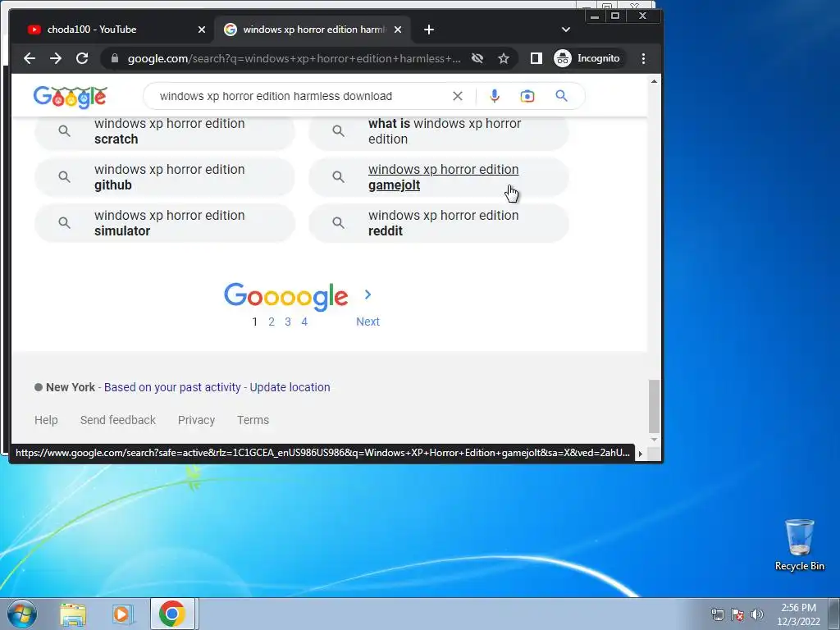
Task: Click the Action Center flag icon
Action: coord(737,614)
